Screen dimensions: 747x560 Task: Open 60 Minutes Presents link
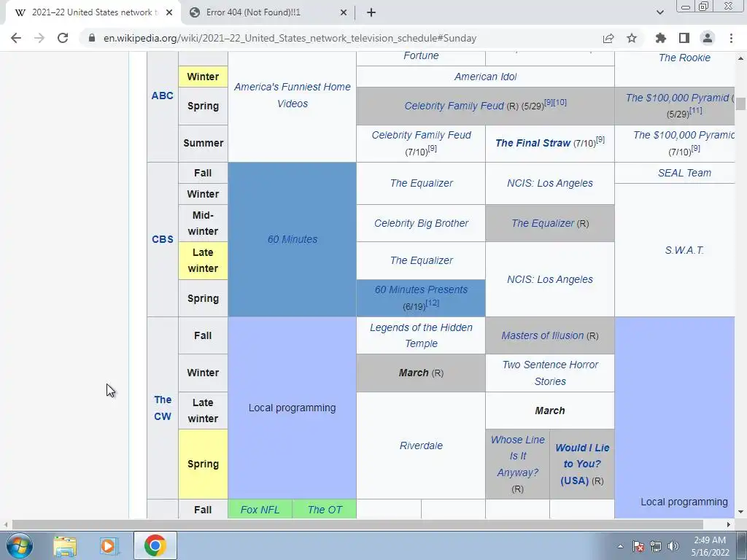(x=421, y=289)
